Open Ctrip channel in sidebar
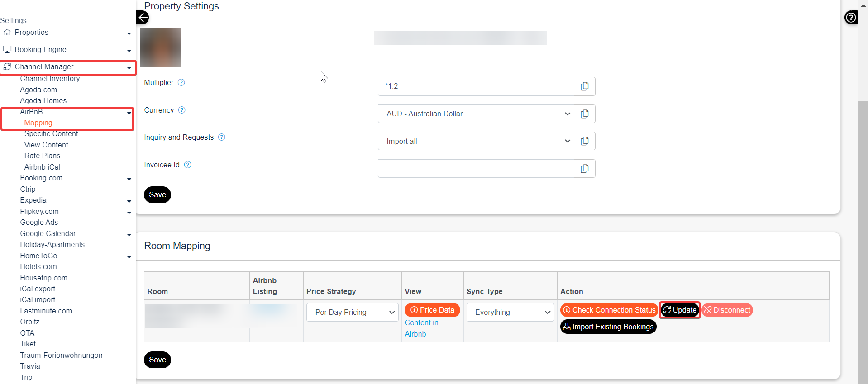Image resolution: width=868 pixels, height=384 pixels. 28,189
